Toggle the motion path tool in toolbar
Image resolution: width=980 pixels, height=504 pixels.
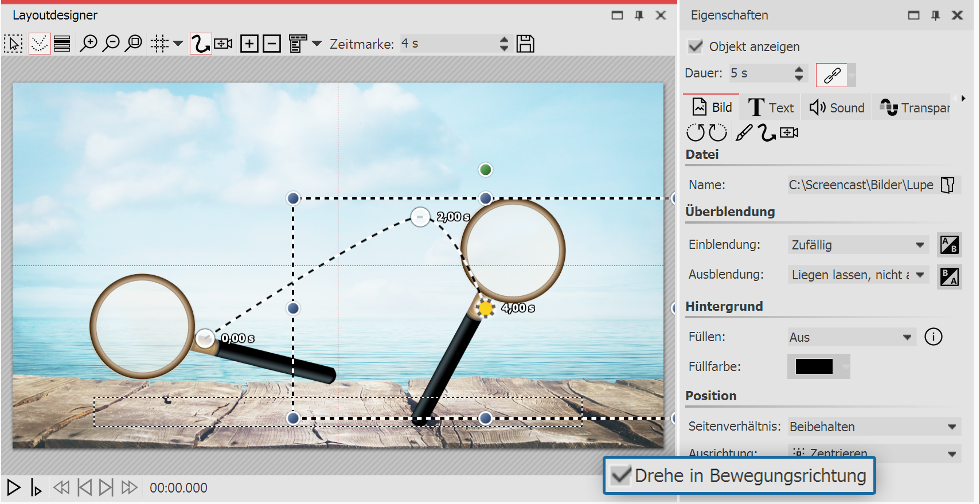pyautogui.click(x=200, y=44)
